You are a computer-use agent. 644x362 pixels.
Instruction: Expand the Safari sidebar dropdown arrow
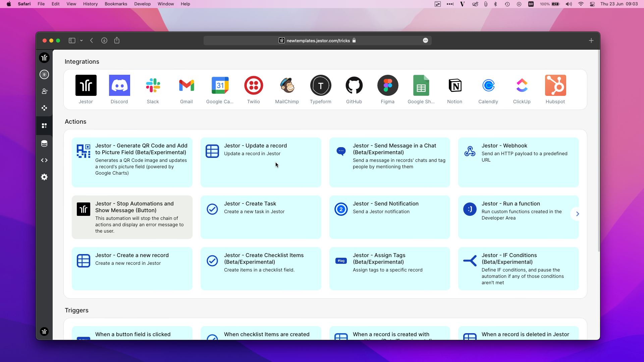tap(82, 41)
